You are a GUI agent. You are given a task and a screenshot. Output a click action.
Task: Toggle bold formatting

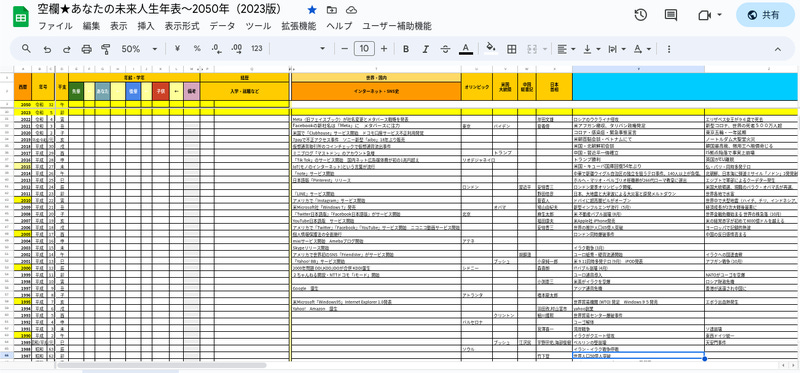tap(406, 49)
